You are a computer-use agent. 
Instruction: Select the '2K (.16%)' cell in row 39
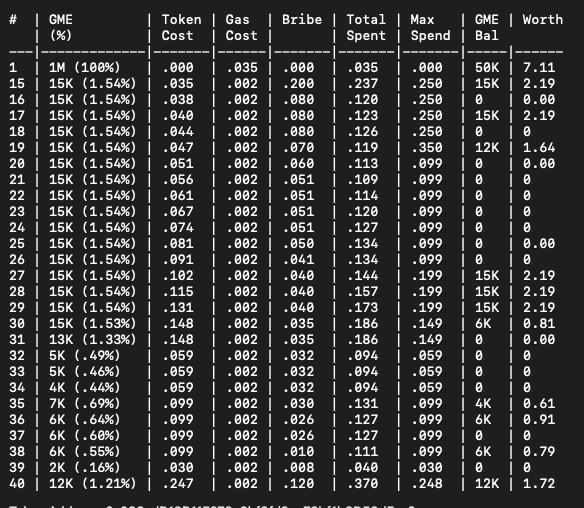(85, 468)
